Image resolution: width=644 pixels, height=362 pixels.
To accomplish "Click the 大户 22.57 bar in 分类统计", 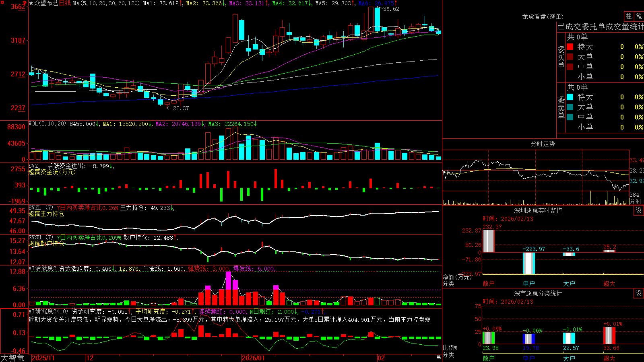I will (569, 338).
